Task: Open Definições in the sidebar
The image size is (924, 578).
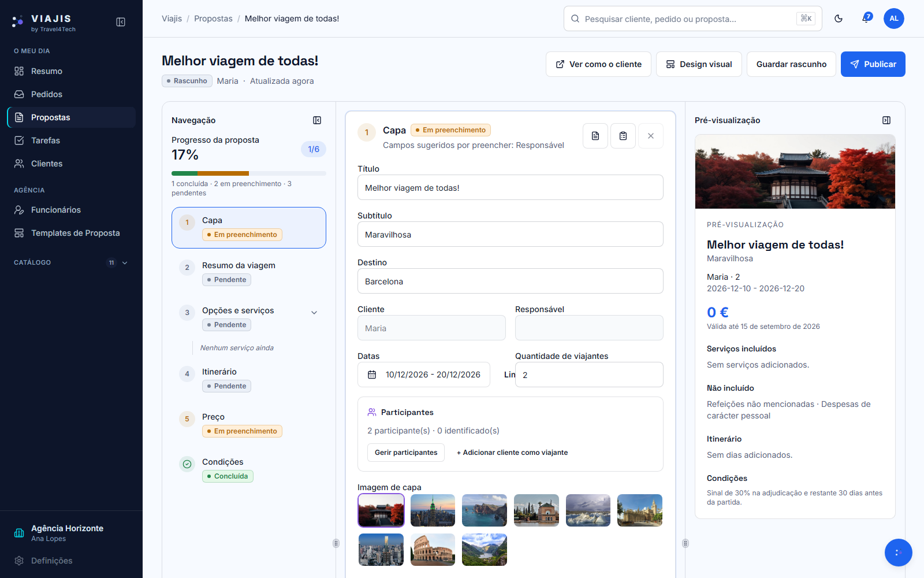Action: [x=72, y=561]
